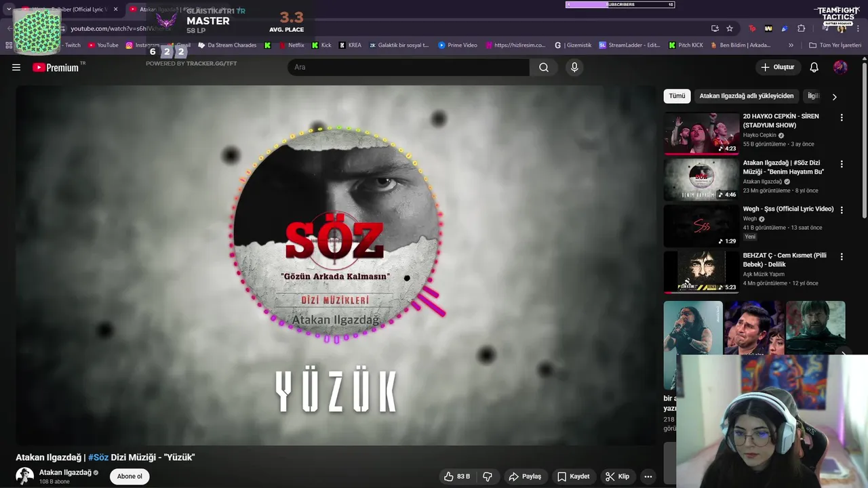Image resolution: width=868 pixels, height=488 pixels.
Task: Save video with Kaydet button
Action: pyautogui.click(x=573, y=476)
